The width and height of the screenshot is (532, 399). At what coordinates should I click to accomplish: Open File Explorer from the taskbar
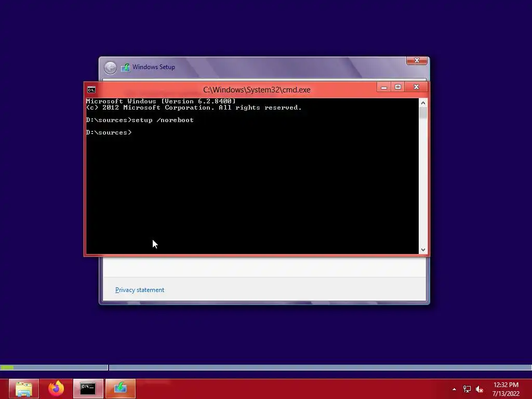tap(24, 389)
